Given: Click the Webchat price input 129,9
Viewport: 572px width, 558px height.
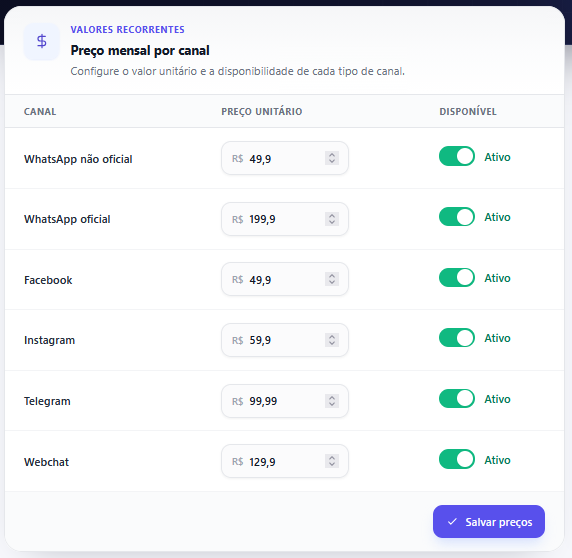Looking at the screenshot, I should 285,461.
